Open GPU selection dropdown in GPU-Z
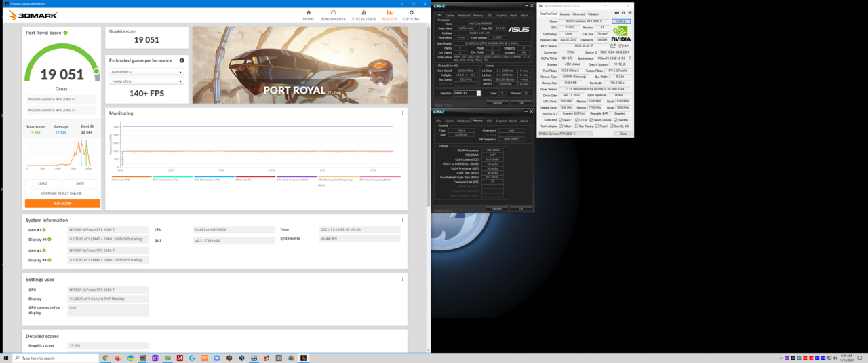The image size is (868, 363). pyautogui.click(x=564, y=134)
